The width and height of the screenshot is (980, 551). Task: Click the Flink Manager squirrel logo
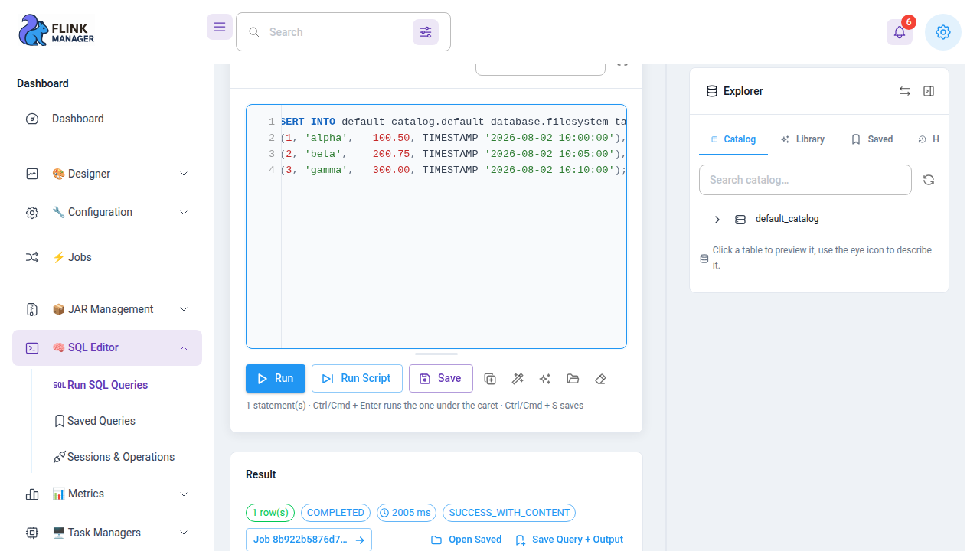(56, 31)
